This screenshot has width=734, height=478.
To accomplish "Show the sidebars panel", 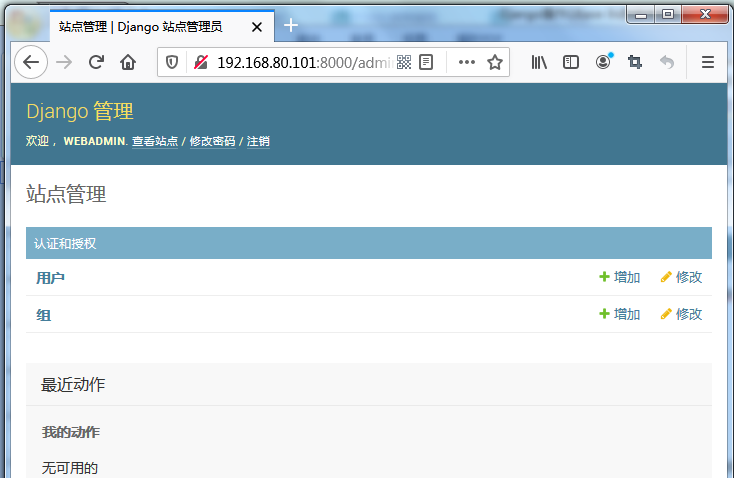I will (x=571, y=62).
